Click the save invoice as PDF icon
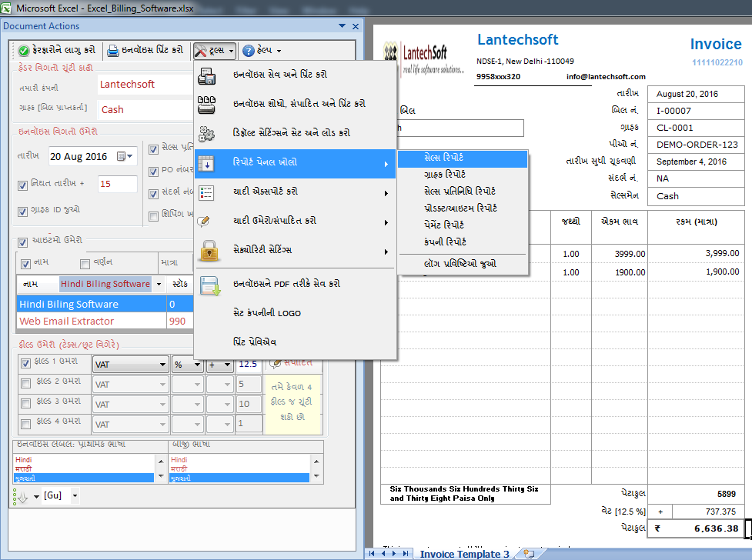This screenshot has width=752, height=560. click(210, 285)
